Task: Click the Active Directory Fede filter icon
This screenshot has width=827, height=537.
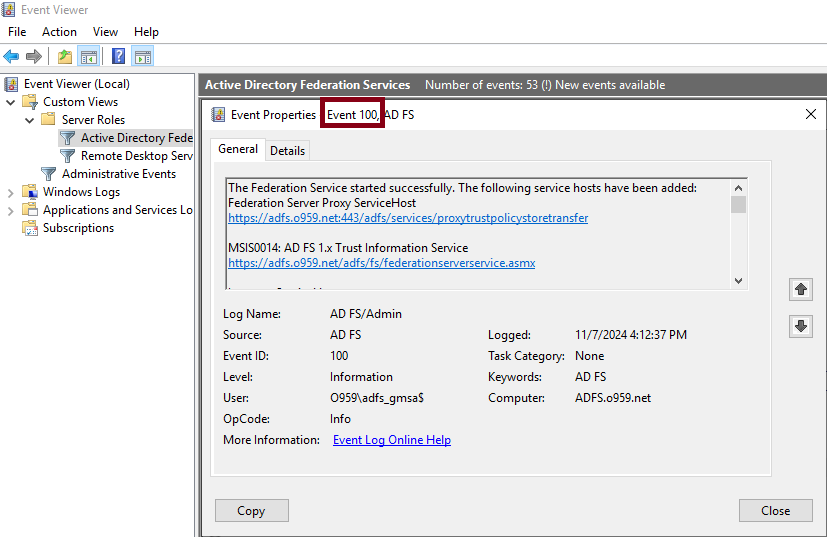Action: (67, 138)
